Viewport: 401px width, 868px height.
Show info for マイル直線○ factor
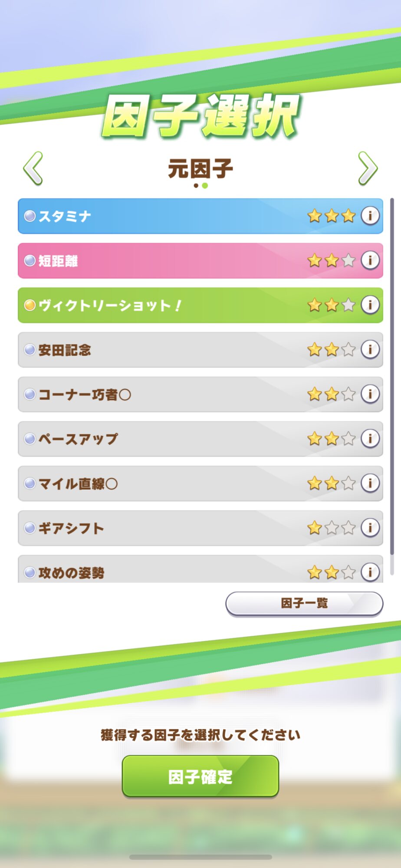coord(370,483)
